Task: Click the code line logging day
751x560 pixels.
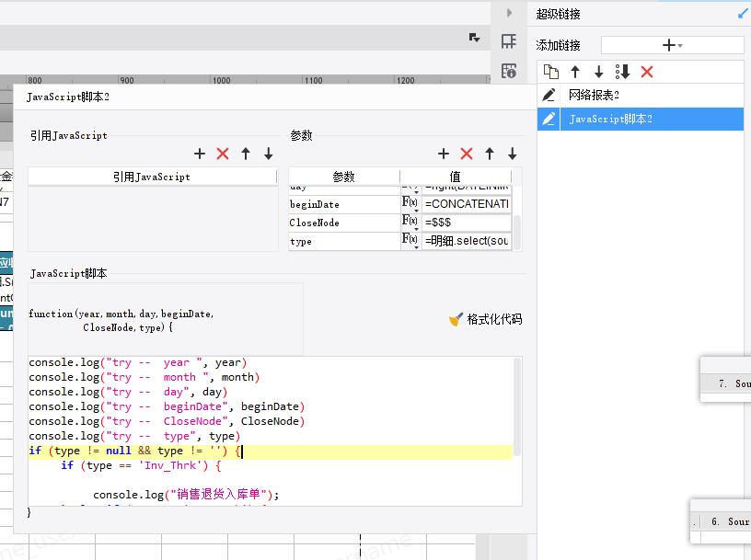Action: click(x=128, y=393)
